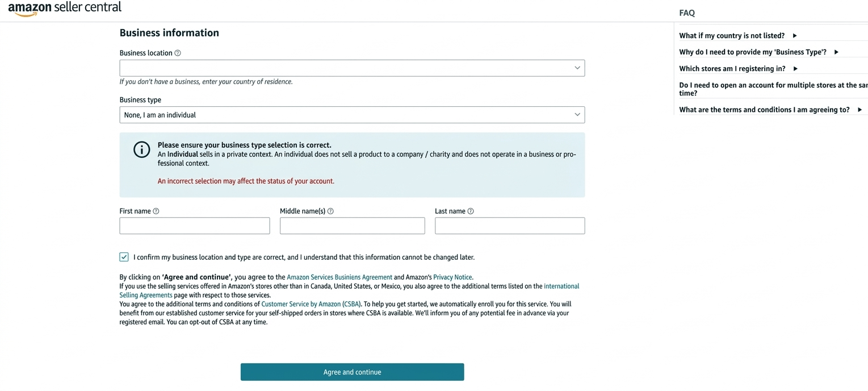Click the First name input field

pos(194,226)
